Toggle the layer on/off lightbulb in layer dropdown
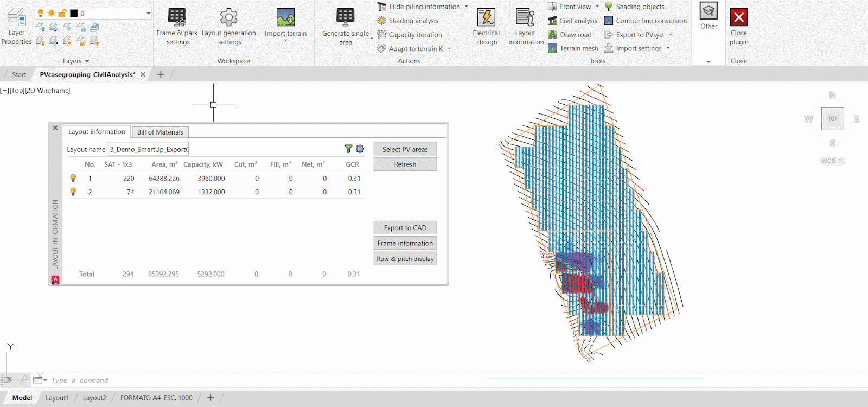The image size is (868, 407). point(41,13)
